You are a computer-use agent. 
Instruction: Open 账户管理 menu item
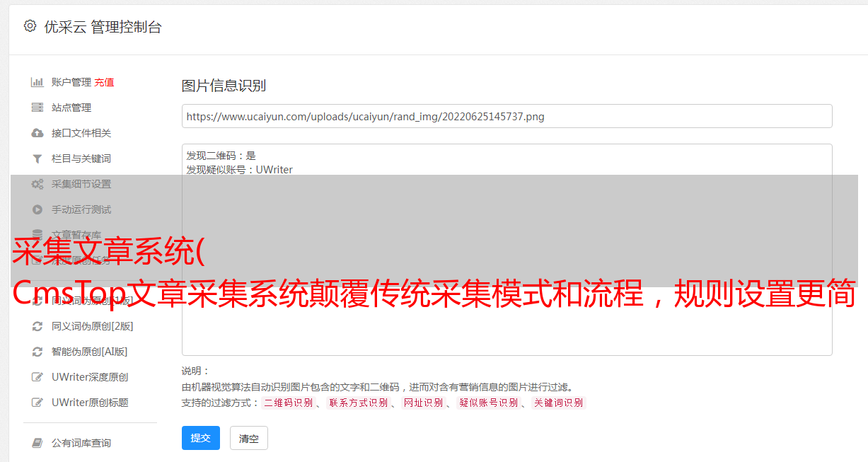click(71, 82)
